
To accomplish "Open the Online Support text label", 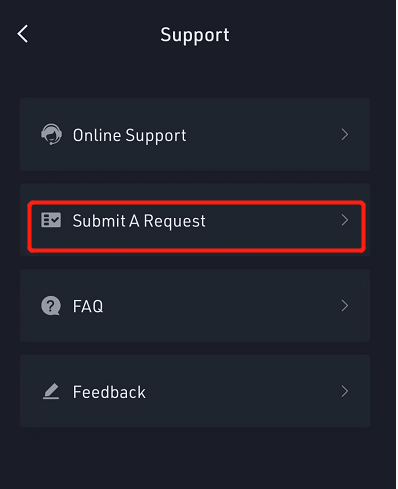I will click(129, 136).
